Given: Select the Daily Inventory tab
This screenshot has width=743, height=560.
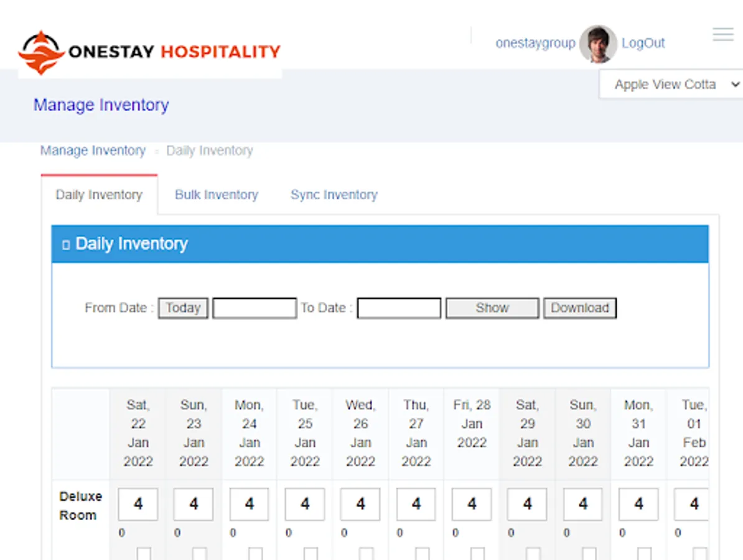Looking at the screenshot, I should tap(99, 195).
